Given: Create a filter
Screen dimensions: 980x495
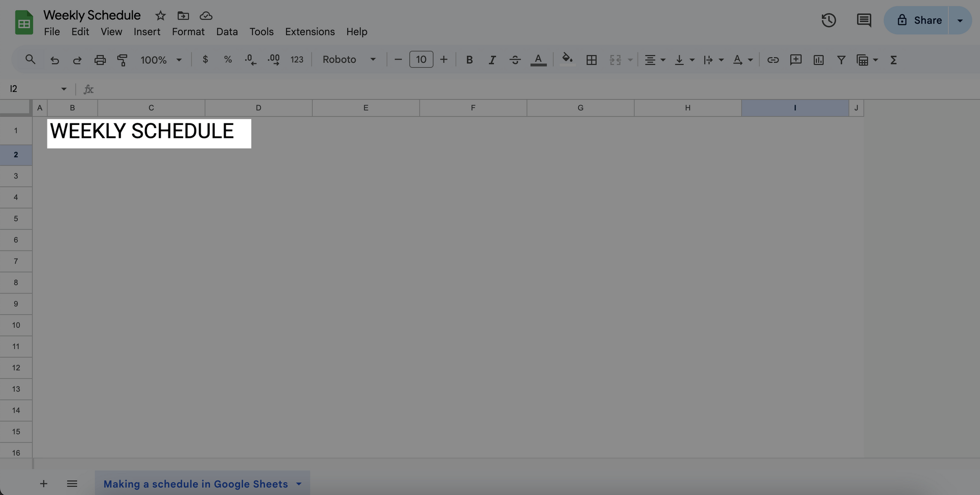Looking at the screenshot, I should point(841,60).
